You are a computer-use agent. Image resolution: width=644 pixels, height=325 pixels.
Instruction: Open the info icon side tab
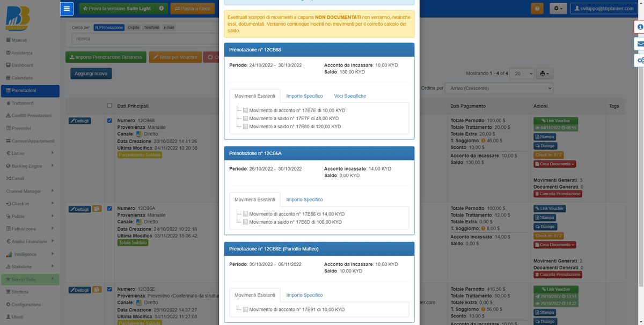(639, 27)
